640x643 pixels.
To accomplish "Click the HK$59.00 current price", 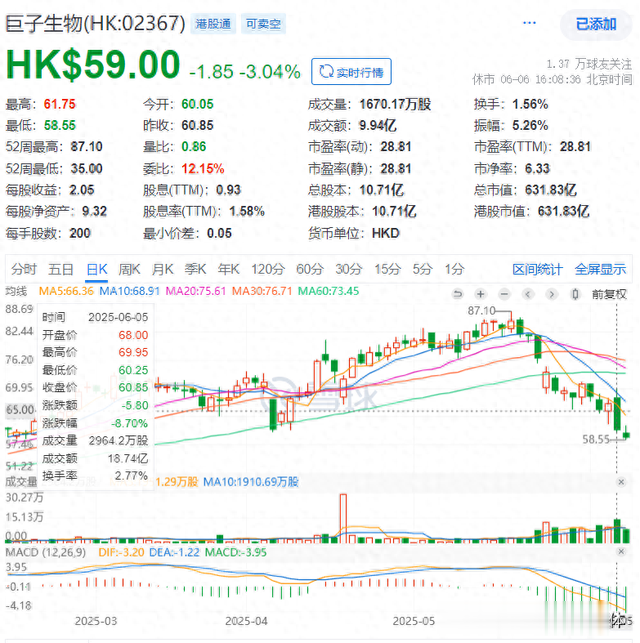I will click(x=93, y=65).
